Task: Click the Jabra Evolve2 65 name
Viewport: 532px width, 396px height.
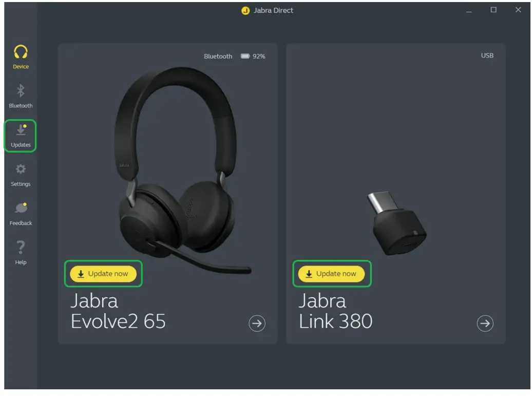Action: 118,311
